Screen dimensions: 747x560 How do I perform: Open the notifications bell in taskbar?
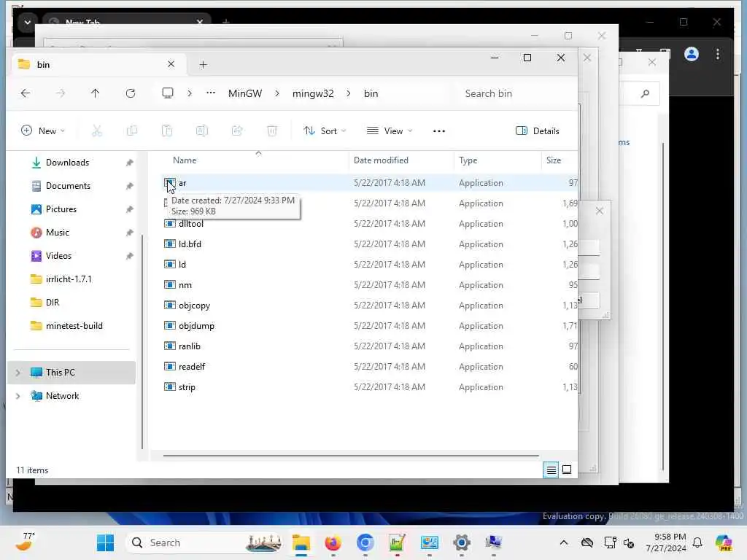point(697,542)
